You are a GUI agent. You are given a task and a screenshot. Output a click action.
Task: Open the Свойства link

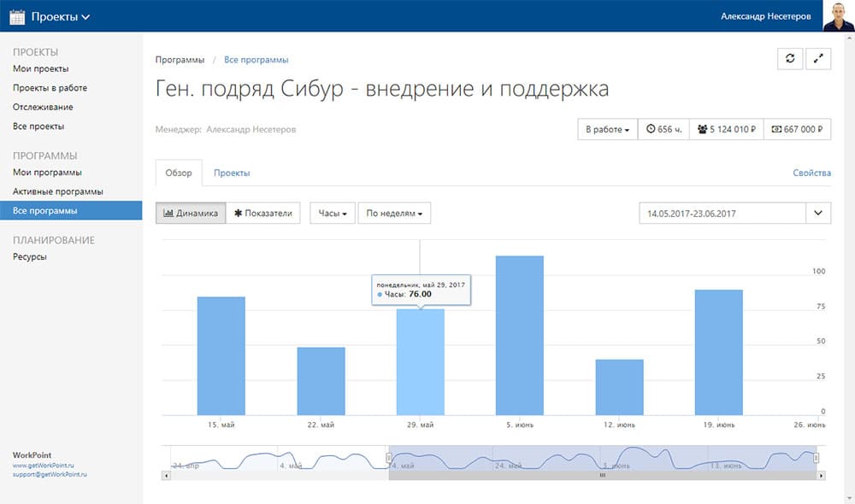click(x=811, y=173)
